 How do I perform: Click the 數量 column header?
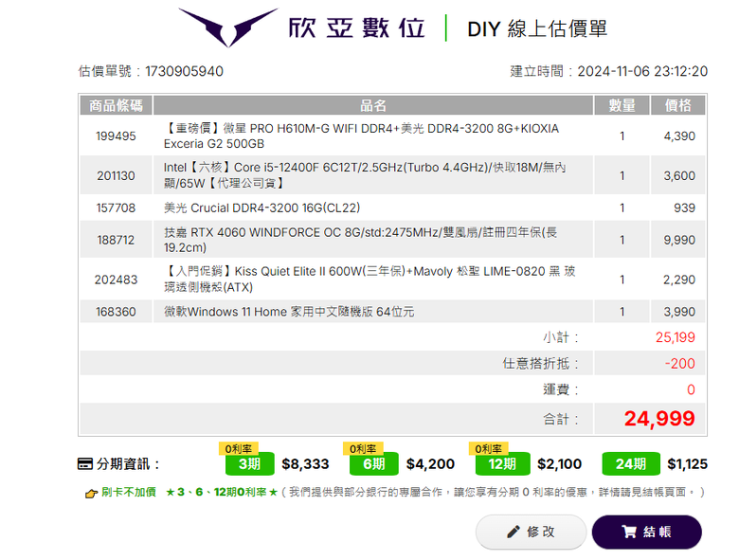pyautogui.click(x=622, y=105)
